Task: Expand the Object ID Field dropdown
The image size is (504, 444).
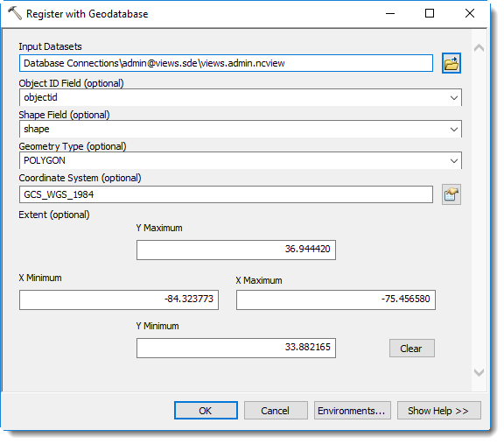Action: pyautogui.click(x=453, y=97)
